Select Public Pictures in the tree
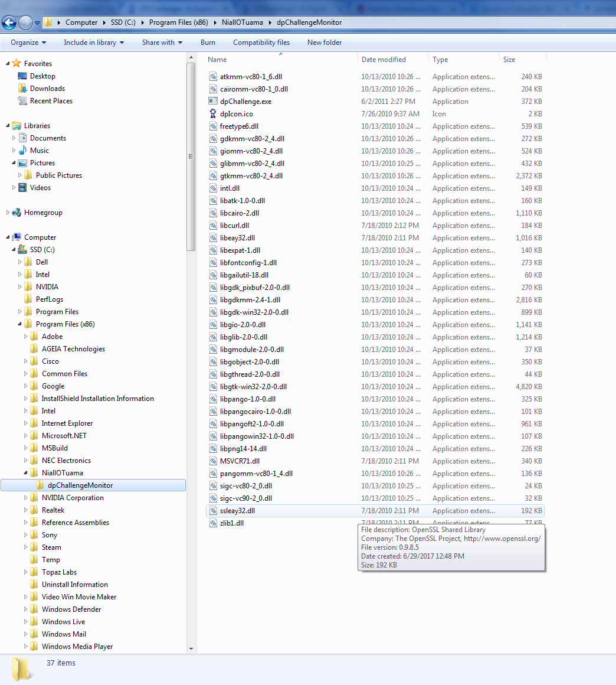Screen dimensions: 616x685 [59, 175]
